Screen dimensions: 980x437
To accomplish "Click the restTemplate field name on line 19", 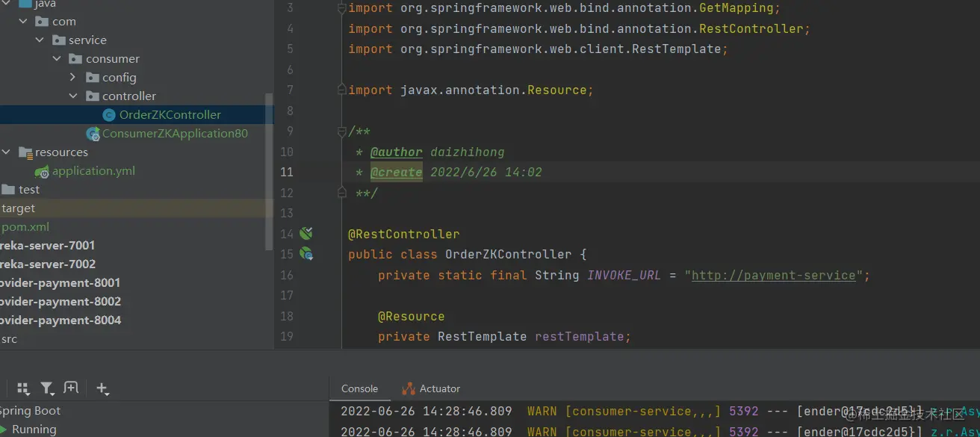I will tap(579, 336).
